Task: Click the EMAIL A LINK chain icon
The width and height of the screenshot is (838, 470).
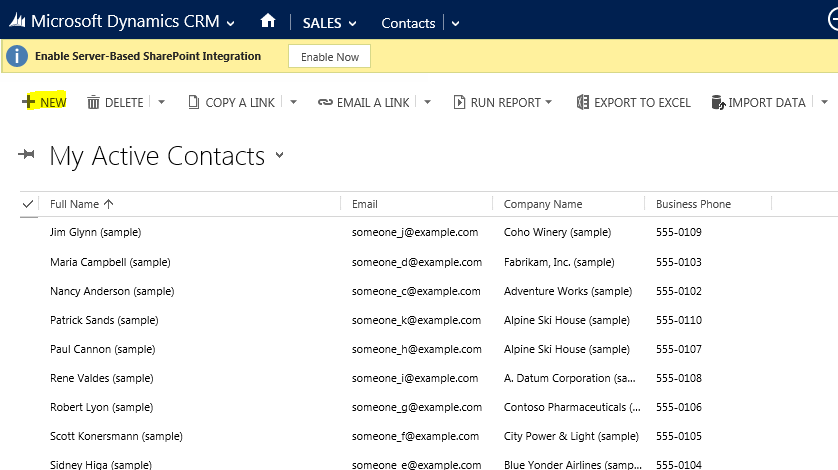Action: click(x=325, y=102)
